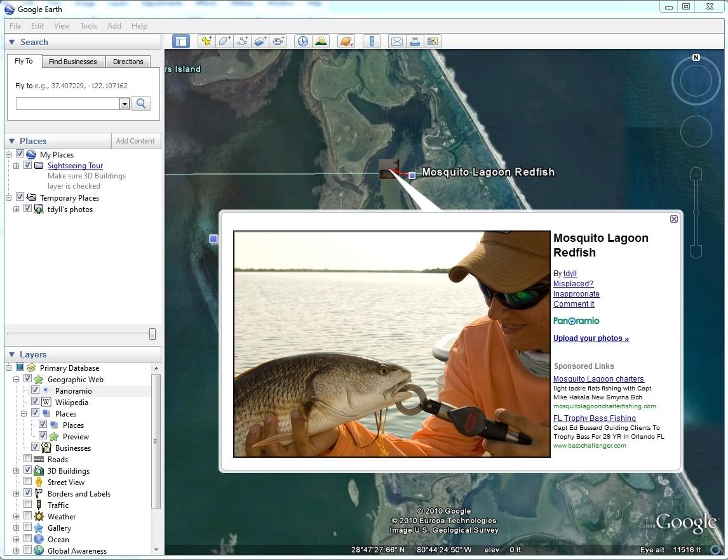This screenshot has height=560, width=728.
Task: Click the Add Content button
Action: tap(135, 141)
